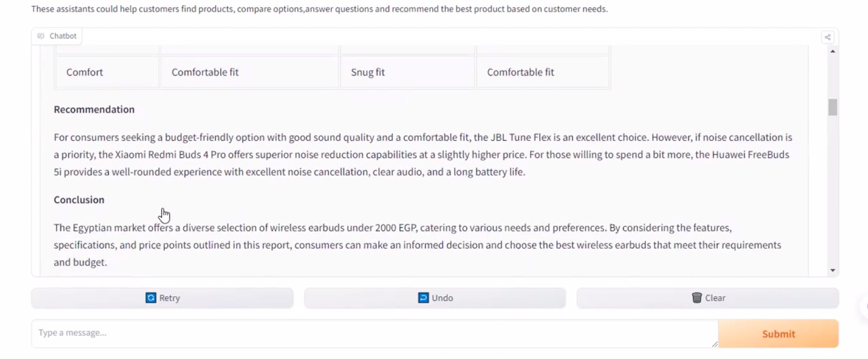Click the Recommendation heading

point(94,109)
